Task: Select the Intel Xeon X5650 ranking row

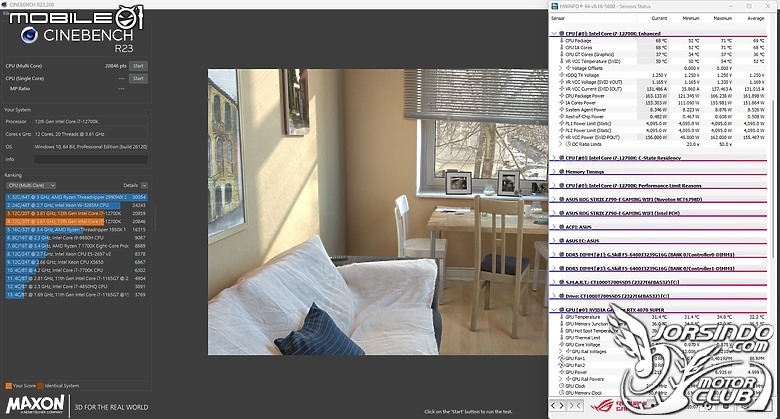Action: (x=77, y=262)
